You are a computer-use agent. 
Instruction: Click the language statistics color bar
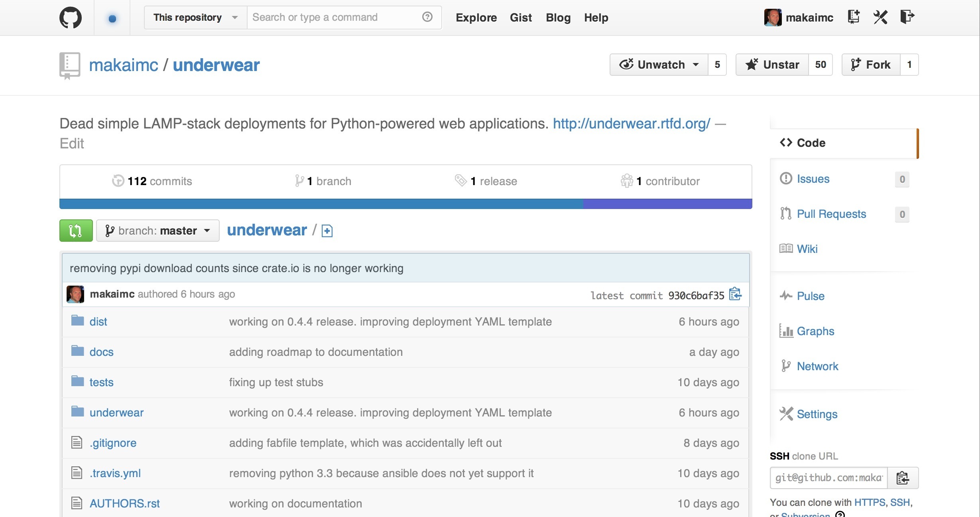[x=406, y=204]
